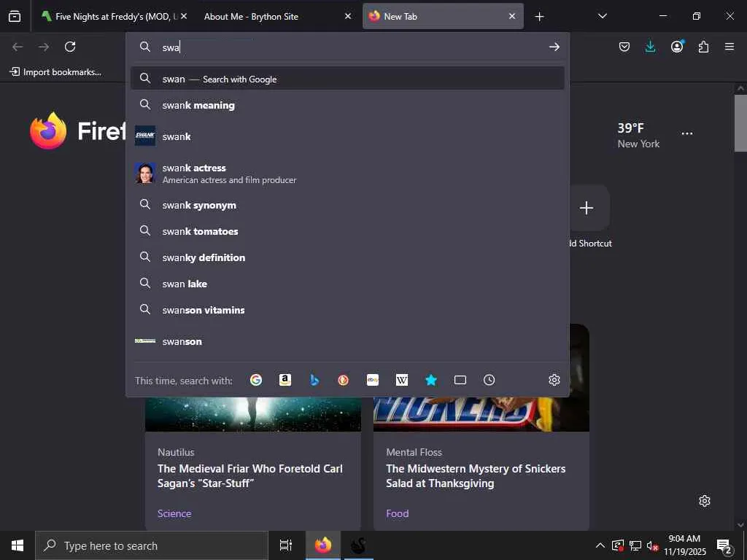
Task: Choose the swank suggestion with SWANK logo
Action: (x=347, y=136)
